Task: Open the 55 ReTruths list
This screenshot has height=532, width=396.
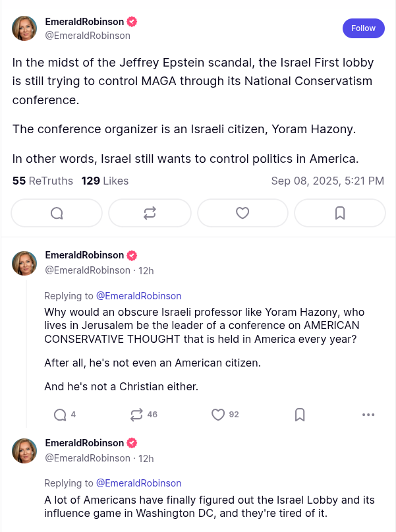Action: [x=43, y=181]
